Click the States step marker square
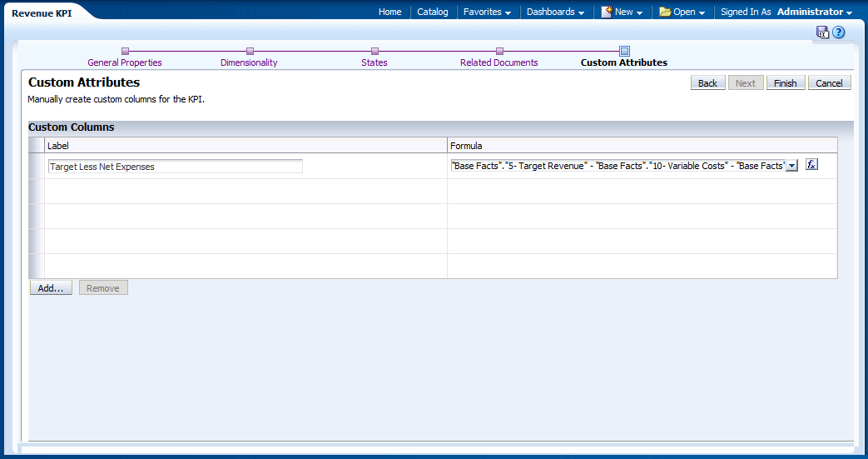 click(374, 52)
